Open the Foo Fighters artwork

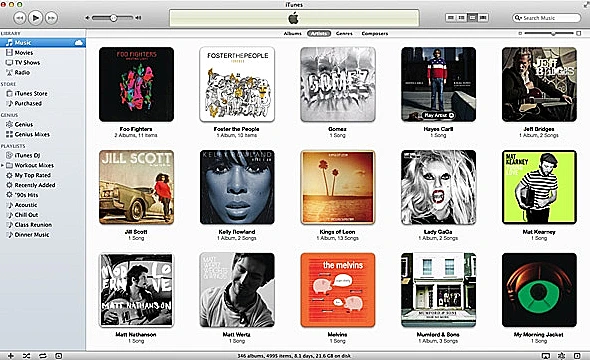[136, 84]
